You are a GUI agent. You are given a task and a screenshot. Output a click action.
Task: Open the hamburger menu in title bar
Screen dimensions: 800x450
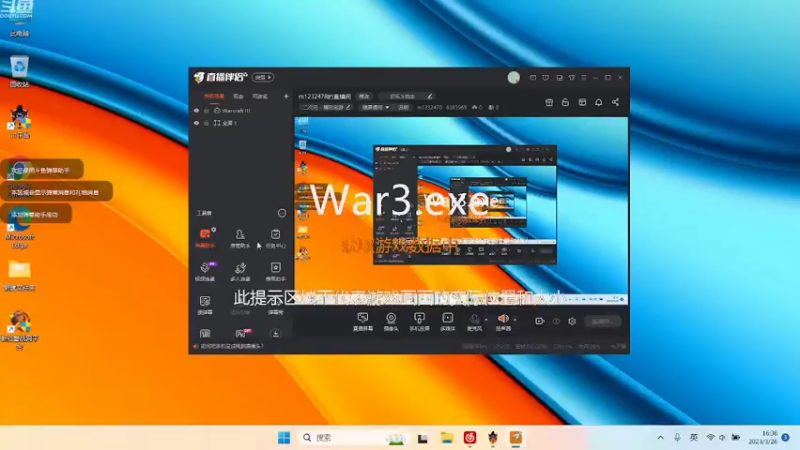(584, 78)
